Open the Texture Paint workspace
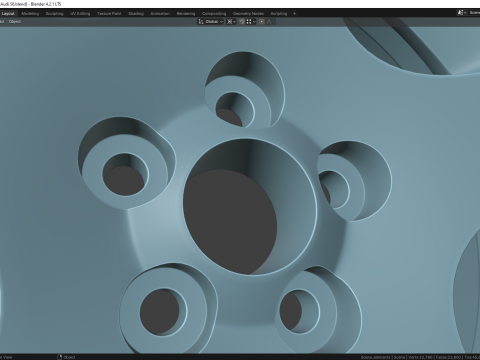 [109, 14]
